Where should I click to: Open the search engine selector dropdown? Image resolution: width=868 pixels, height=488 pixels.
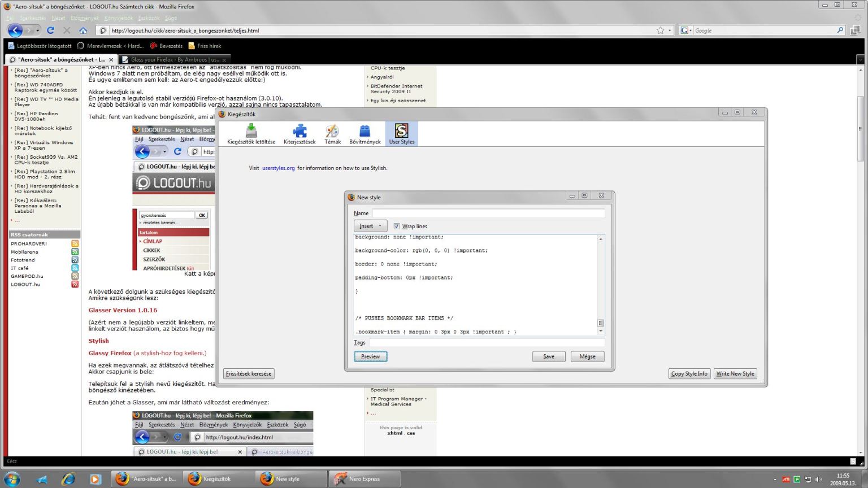[686, 30]
